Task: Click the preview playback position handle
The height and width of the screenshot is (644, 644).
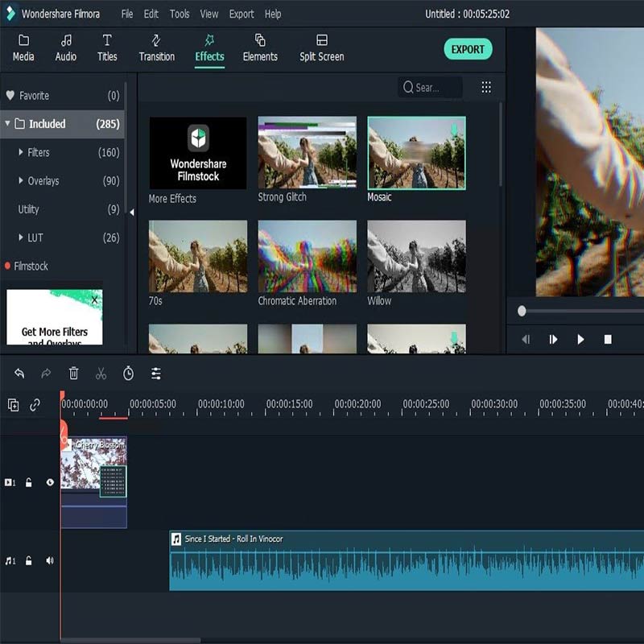Action: (522, 311)
